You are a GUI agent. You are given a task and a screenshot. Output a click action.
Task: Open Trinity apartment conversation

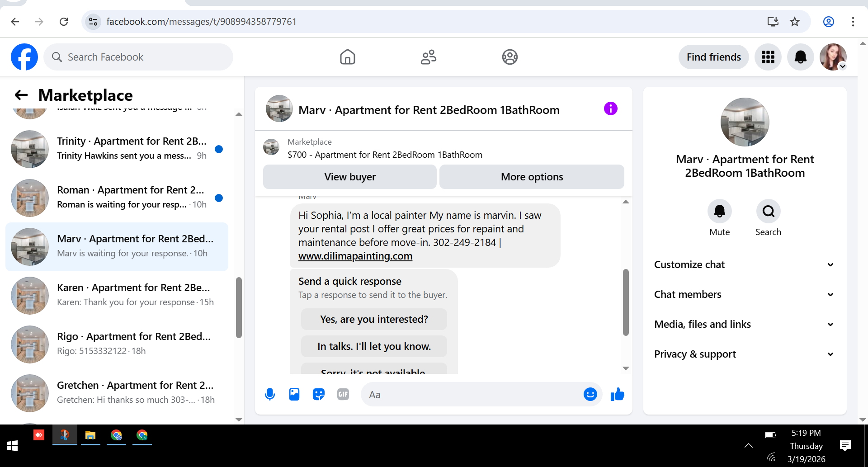(117, 149)
